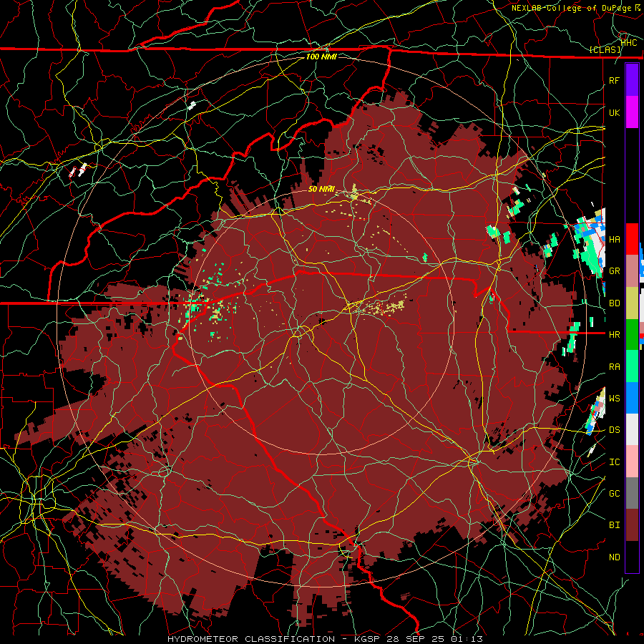Click the white DS legend color swatch

pos(632,429)
